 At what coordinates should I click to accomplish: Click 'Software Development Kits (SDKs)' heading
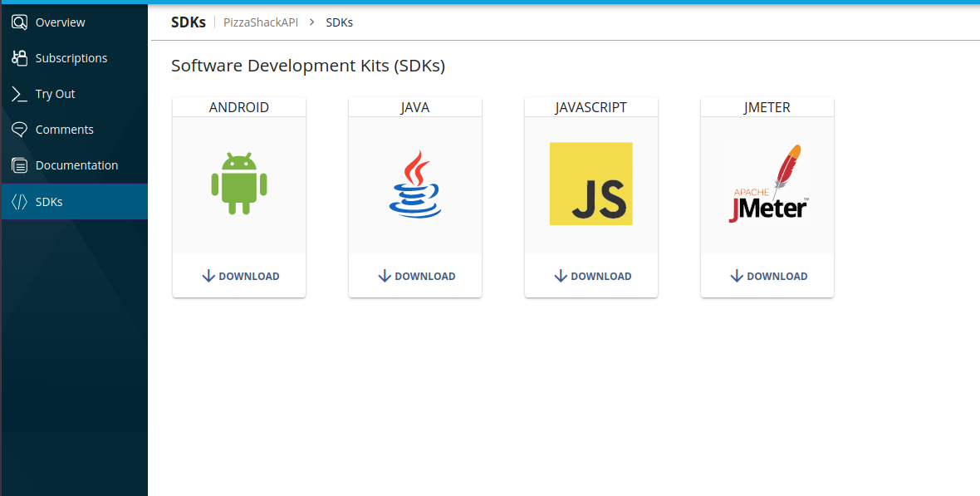pyautogui.click(x=308, y=66)
